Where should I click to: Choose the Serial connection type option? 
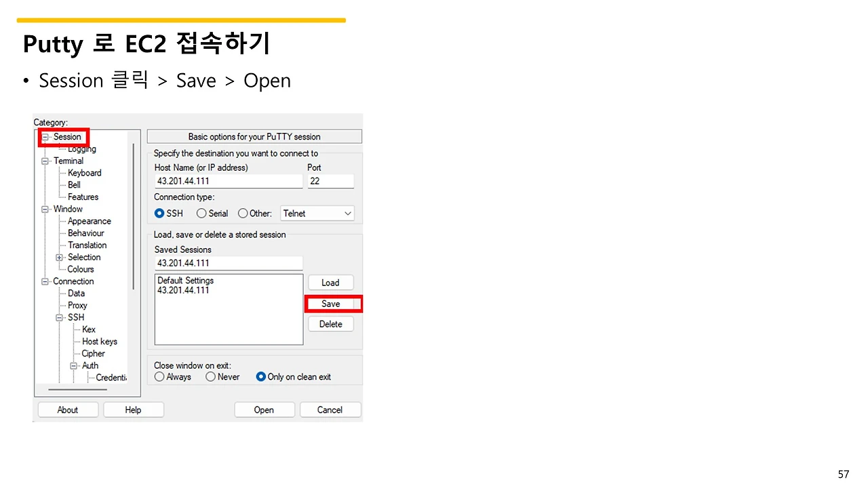pyautogui.click(x=201, y=213)
